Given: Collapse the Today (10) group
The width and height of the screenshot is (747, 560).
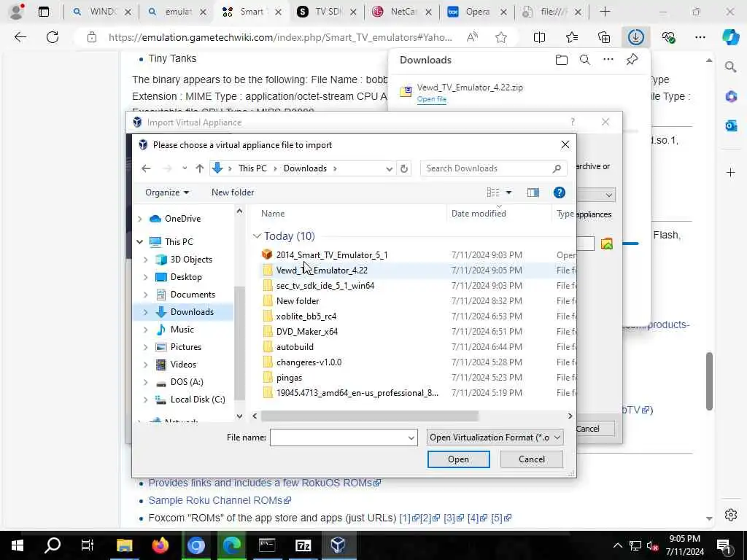Looking at the screenshot, I should click(x=257, y=236).
